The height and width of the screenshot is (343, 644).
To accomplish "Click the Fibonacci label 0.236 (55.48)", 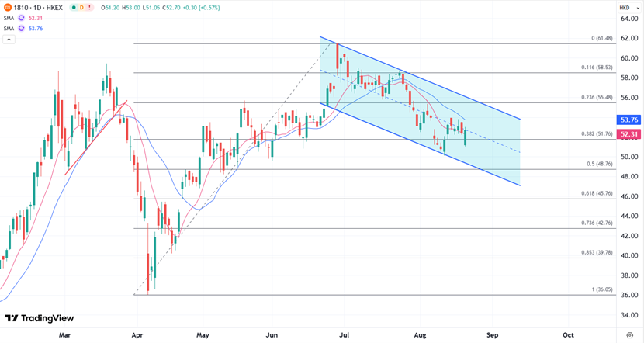I will [597, 97].
